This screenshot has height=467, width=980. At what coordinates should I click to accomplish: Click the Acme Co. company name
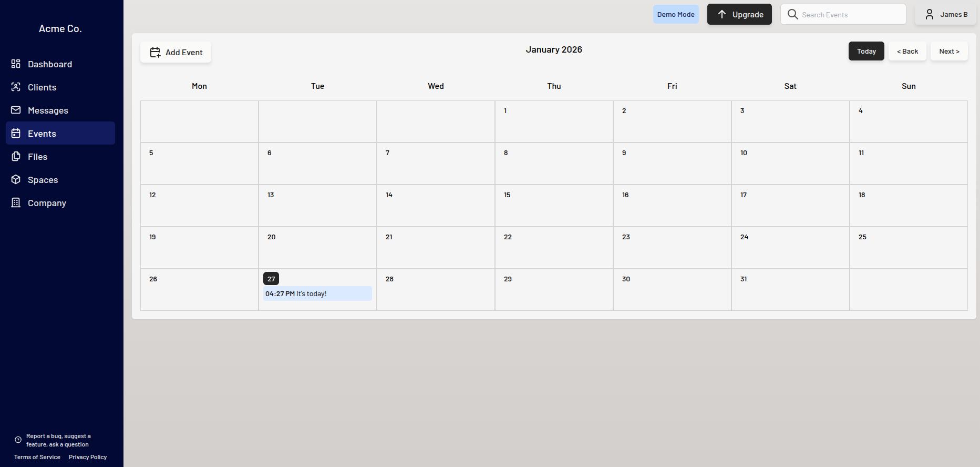pos(60,28)
